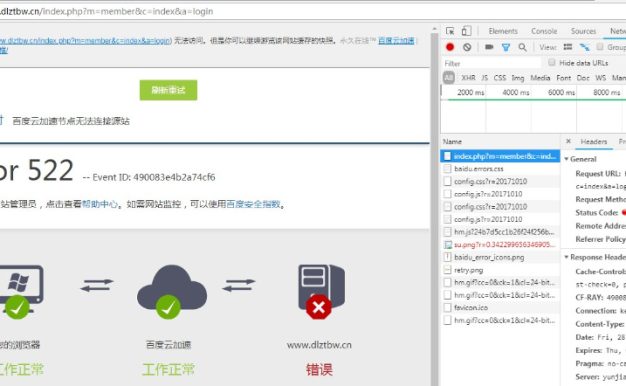This screenshot has width=626, height=386.
Task: Select the baidu_error_icons.png request
Action: pyautogui.click(x=500, y=257)
